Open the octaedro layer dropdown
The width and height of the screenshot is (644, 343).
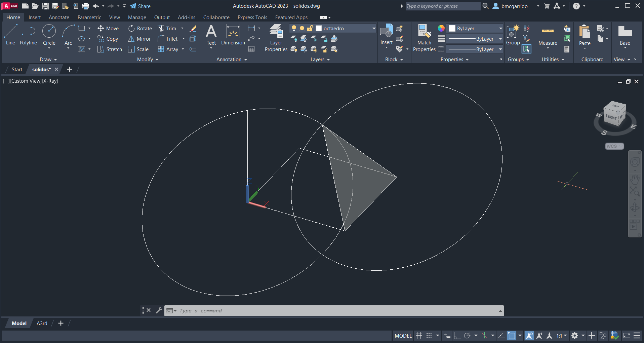(373, 29)
